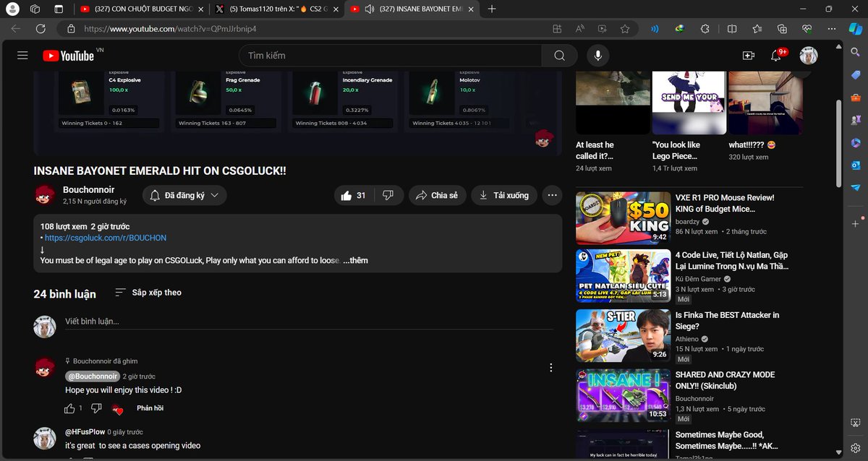The height and width of the screenshot is (461, 868).
Task: Start voice search with microphone icon
Action: coord(597,56)
